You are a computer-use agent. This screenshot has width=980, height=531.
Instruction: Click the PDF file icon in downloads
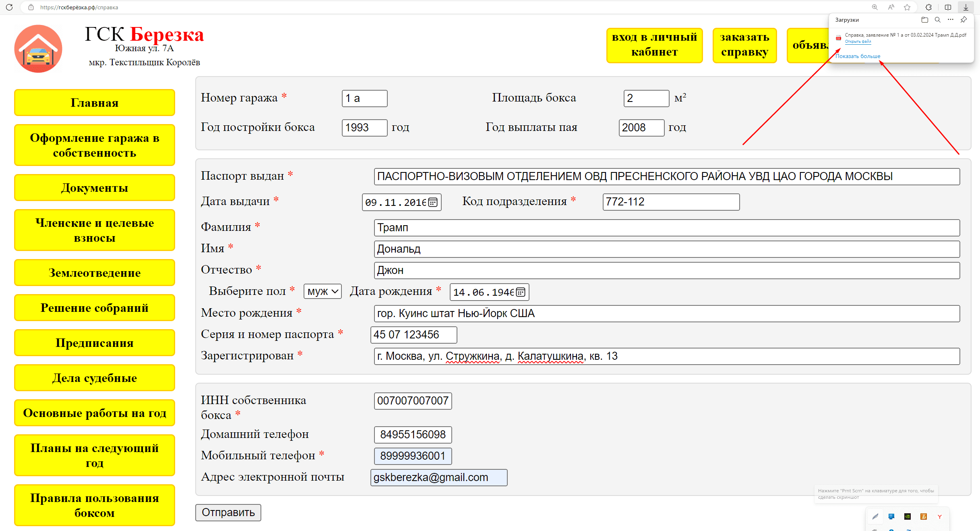coord(839,38)
